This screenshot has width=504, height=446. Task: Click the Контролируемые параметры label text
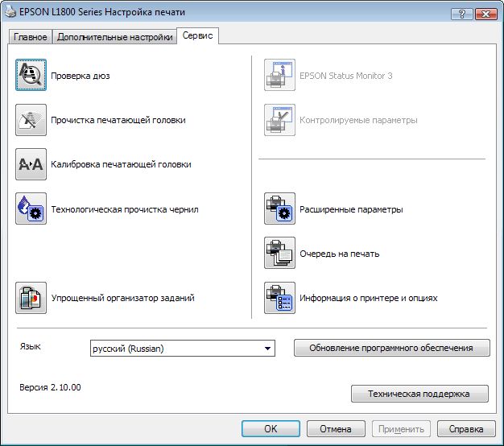(359, 120)
